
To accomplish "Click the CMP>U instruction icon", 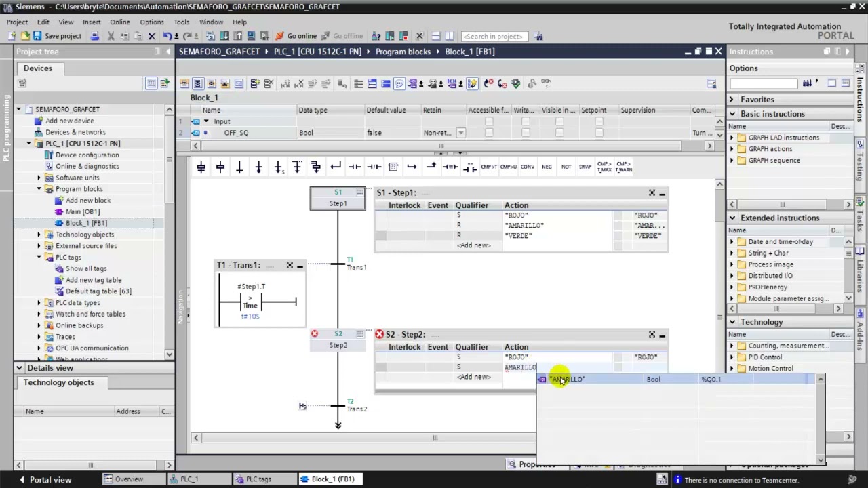I will pyautogui.click(x=508, y=167).
